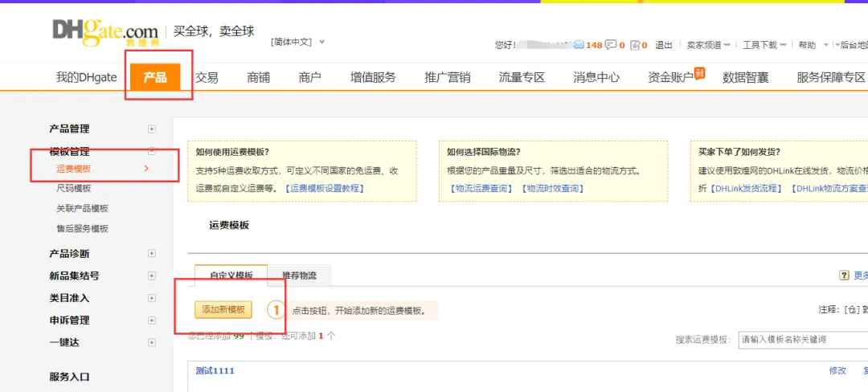Viewport: 868px width, 392px height.
Task: Click the 新品集结号 sidebar heading
Action: pos(74,276)
